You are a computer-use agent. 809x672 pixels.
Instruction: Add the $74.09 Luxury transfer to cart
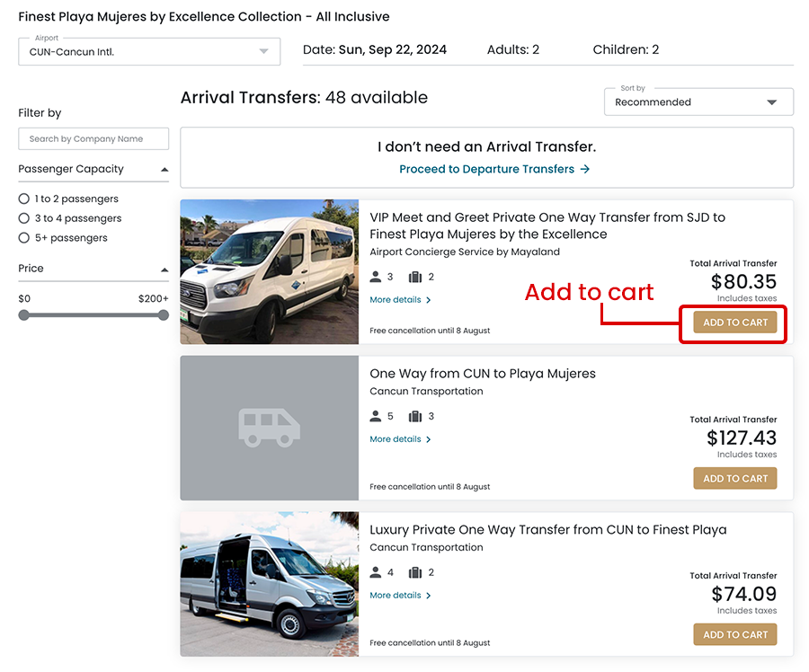click(x=734, y=634)
